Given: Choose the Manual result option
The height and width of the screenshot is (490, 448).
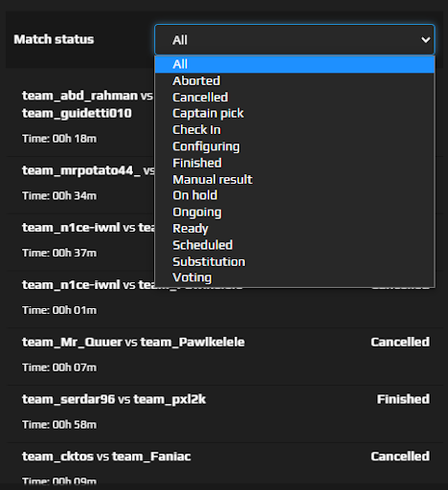Looking at the screenshot, I should tap(295, 179).
